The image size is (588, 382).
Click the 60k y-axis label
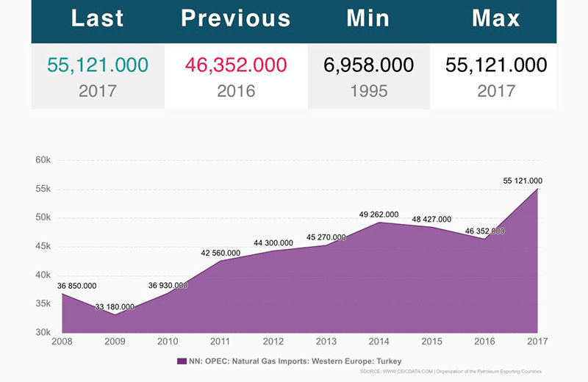point(43,159)
